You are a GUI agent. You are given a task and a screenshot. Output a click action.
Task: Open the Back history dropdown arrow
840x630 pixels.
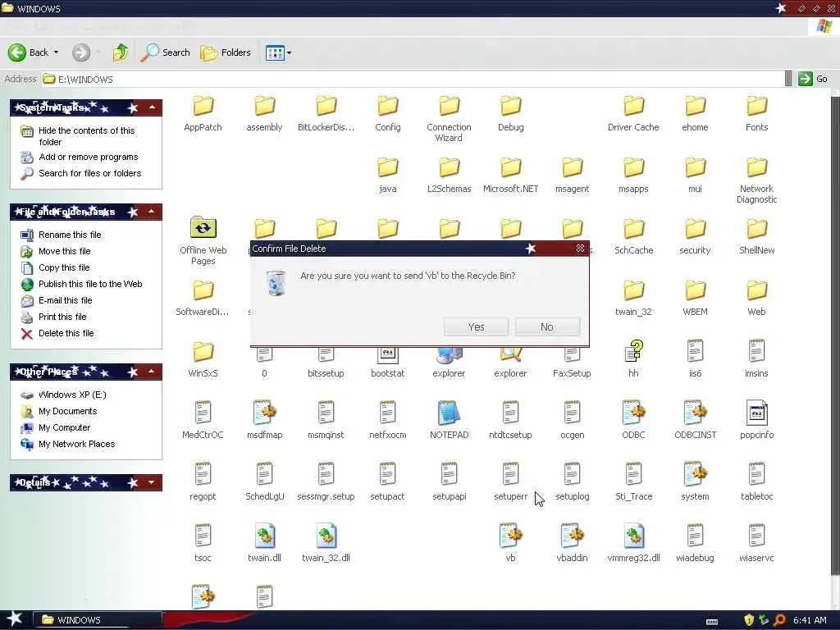(x=57, y=52)
